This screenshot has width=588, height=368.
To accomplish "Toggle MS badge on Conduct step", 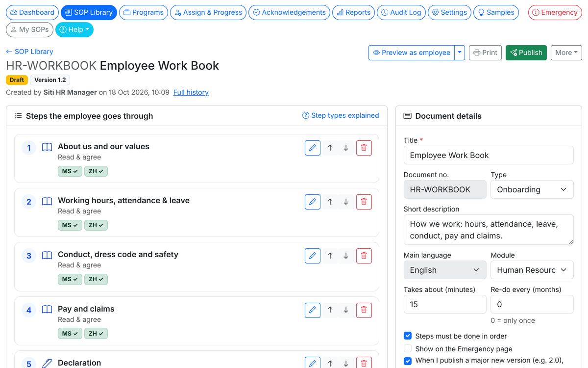I will pyautogui.click(x=70, y=279).
